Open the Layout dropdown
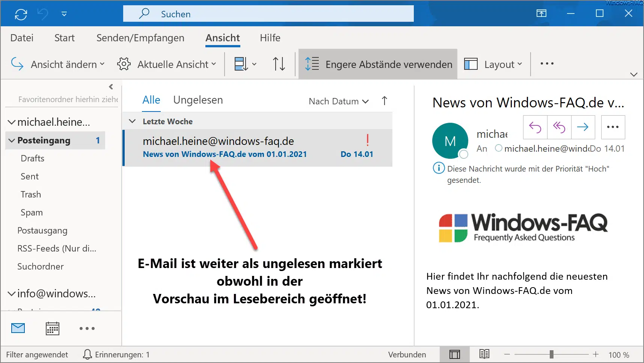This screenshot has width=644, height=363. [x=493, y=64]
